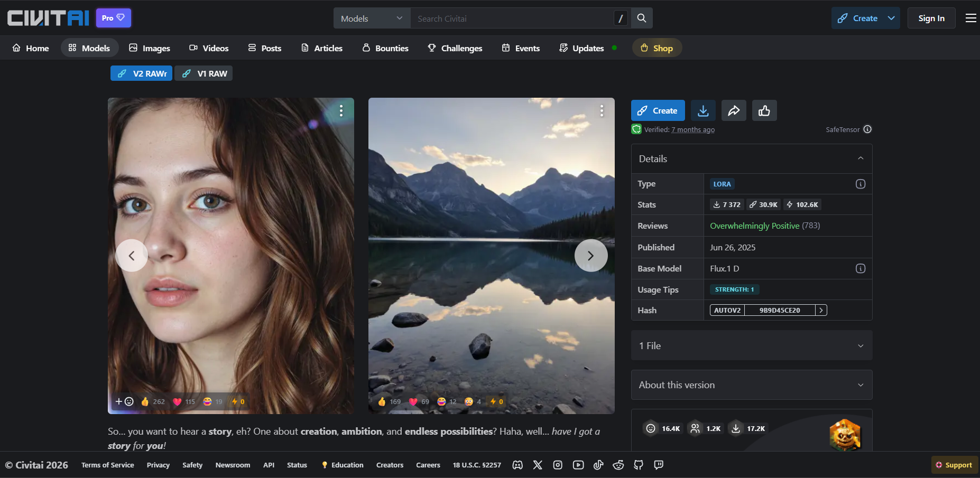Click the Civitai logo
The image size is (980, 478).
(48, 18)
